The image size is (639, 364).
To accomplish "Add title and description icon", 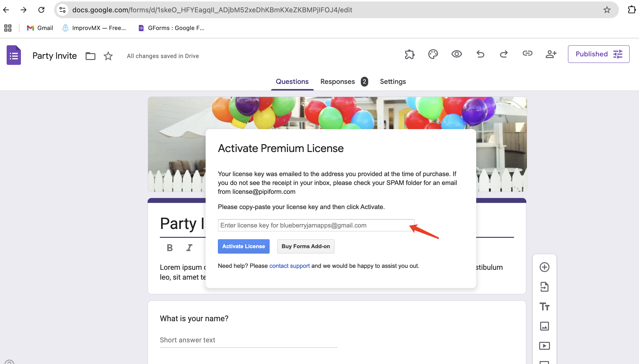I will (544, 306).
